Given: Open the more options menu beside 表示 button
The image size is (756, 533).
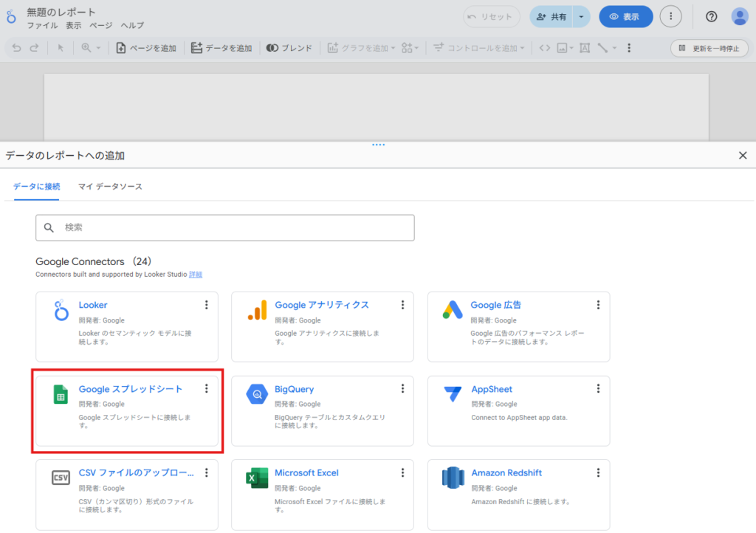Looking at the screenshot, I should coord(670,17).
